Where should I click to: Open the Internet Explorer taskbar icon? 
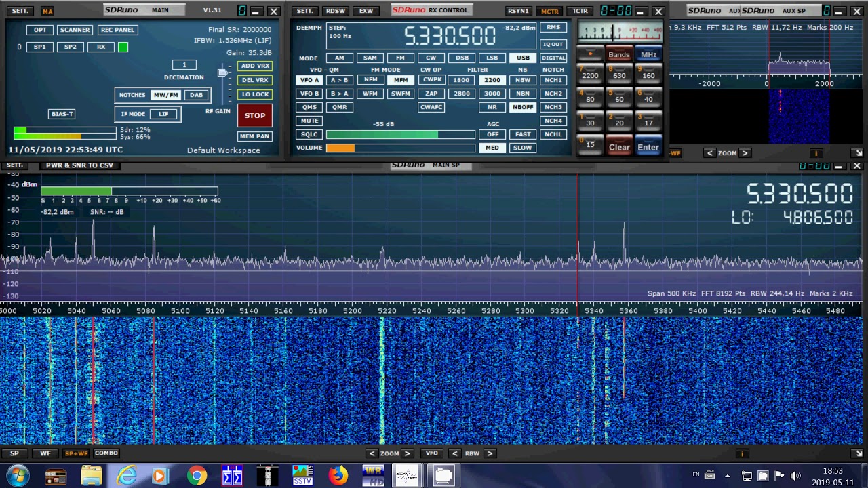[126, 476]
